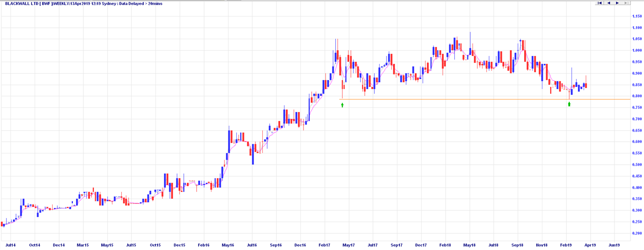Jump to first chart data with skip-to-start button

tap(600, 3)
